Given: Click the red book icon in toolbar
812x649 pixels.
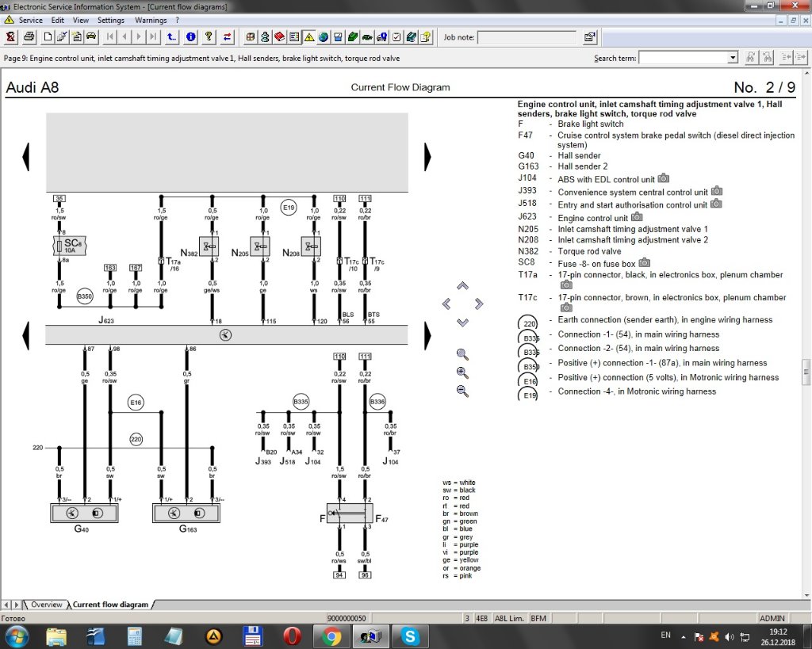Looking at the screenshot, I should pyautogui.click(x=279, y=36).
